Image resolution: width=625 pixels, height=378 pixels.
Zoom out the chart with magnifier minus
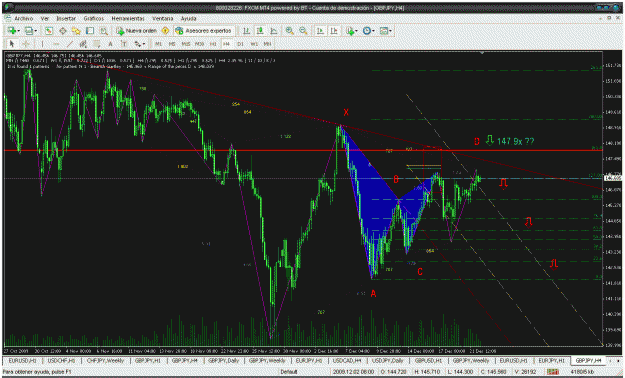(x=303, y=31)
